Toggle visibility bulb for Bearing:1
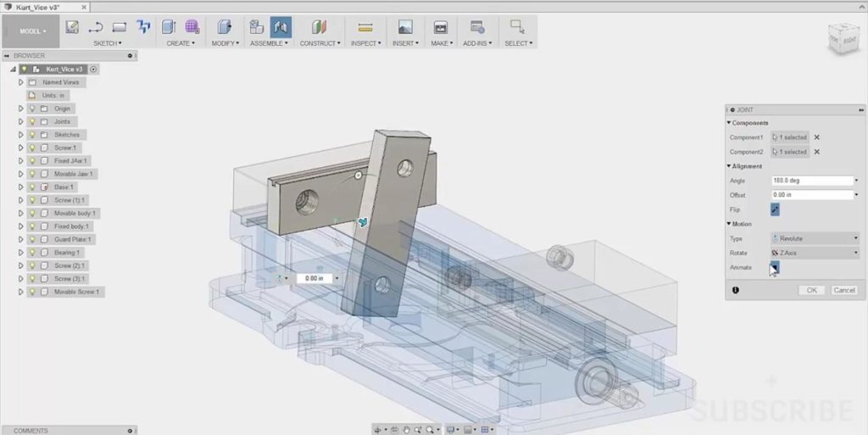Screen dimensions: 868x435 click(x=32, y=253)
